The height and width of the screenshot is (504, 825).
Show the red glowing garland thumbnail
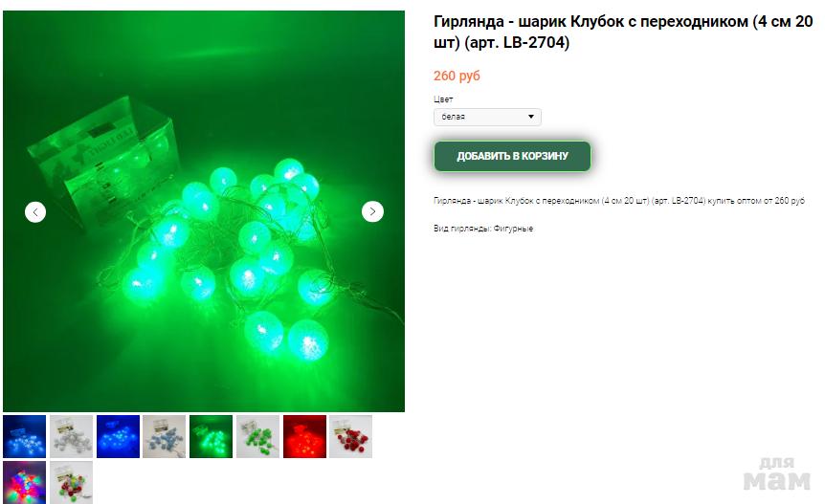tap(304, 436)
